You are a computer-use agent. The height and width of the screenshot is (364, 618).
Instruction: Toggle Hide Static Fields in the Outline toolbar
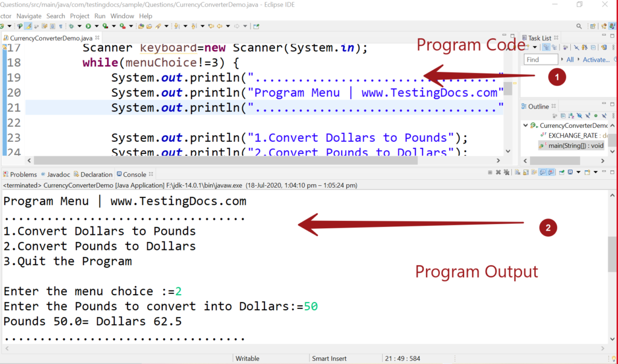(x=588, y=116)
